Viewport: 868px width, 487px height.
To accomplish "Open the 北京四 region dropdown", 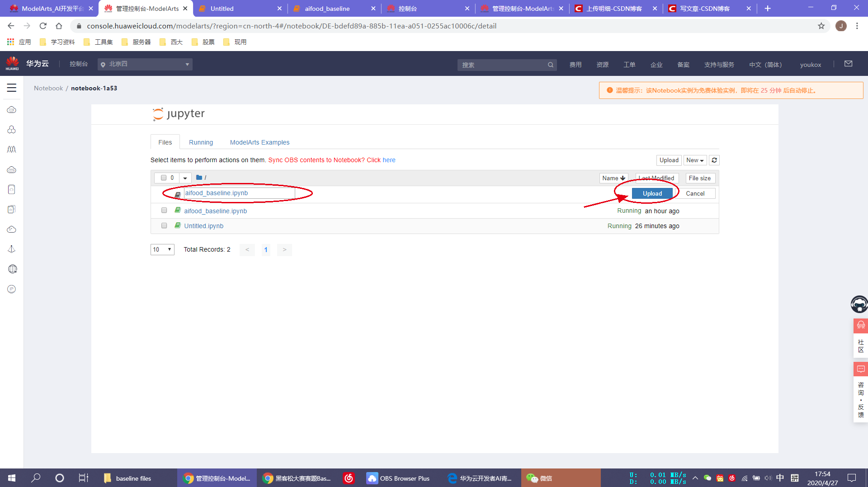I will [x=145, y=64].
